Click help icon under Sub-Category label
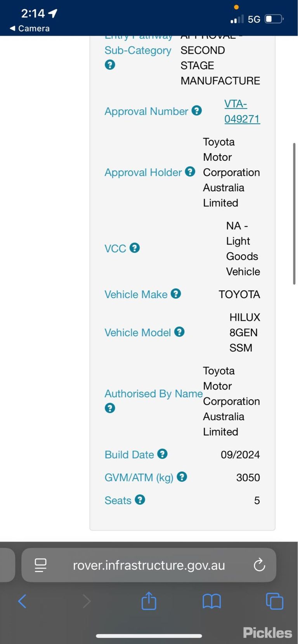Viewport: 298px width, 644px height. click(110, 65)
